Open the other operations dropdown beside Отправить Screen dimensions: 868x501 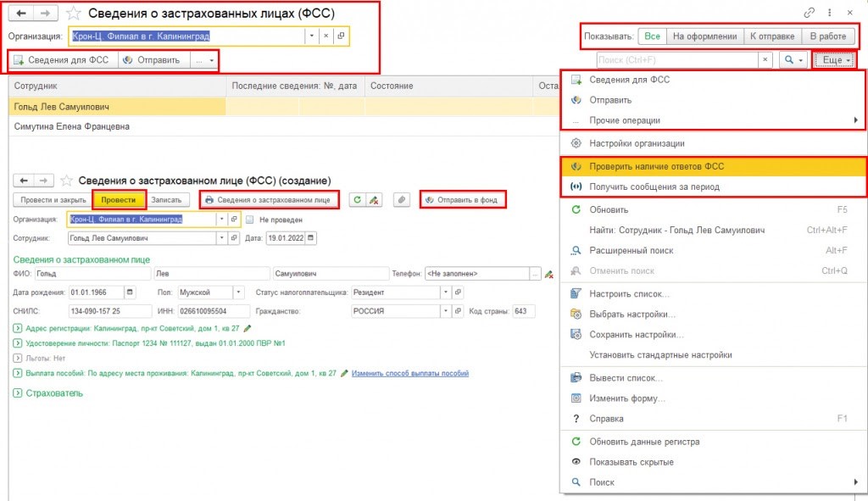tap(203, 60)
